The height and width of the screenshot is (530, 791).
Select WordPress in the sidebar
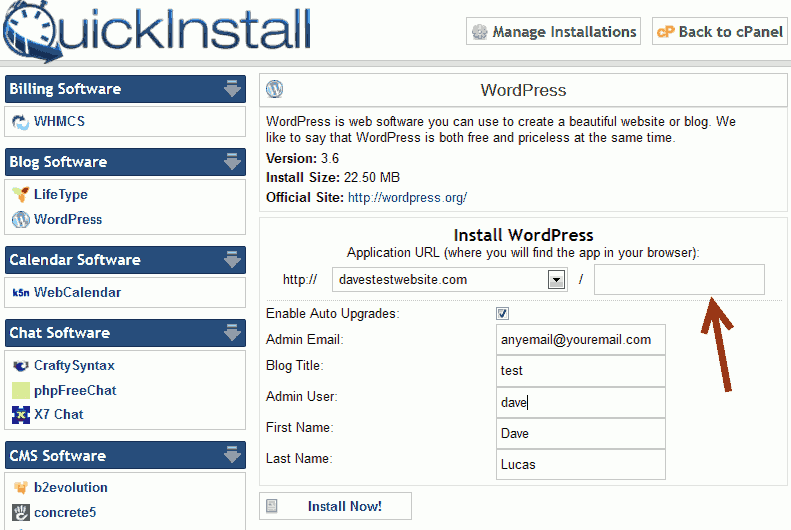(x=68, y=219)
